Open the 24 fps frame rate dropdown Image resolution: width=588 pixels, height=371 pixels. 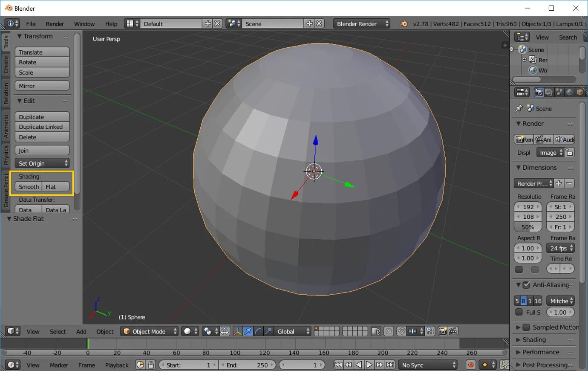(560, 248)
